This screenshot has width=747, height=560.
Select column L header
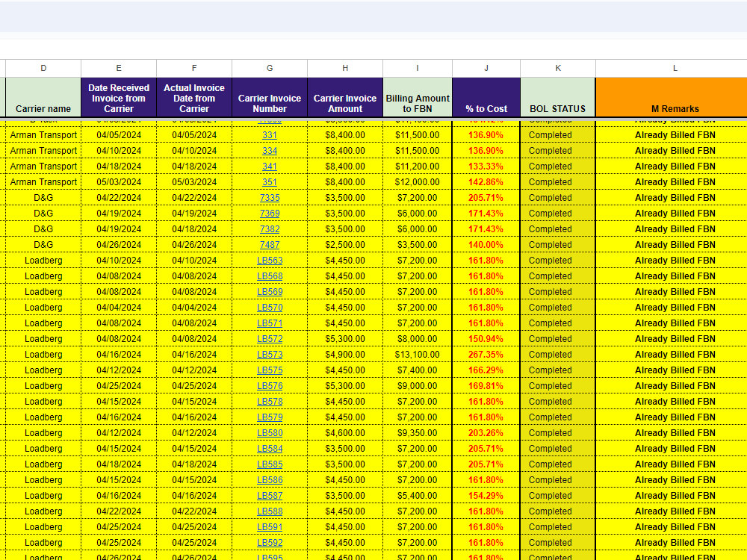click(x=672, y=68)
